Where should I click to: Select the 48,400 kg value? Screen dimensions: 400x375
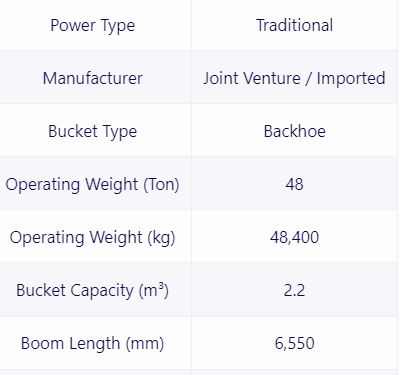[x=294, y=237]
